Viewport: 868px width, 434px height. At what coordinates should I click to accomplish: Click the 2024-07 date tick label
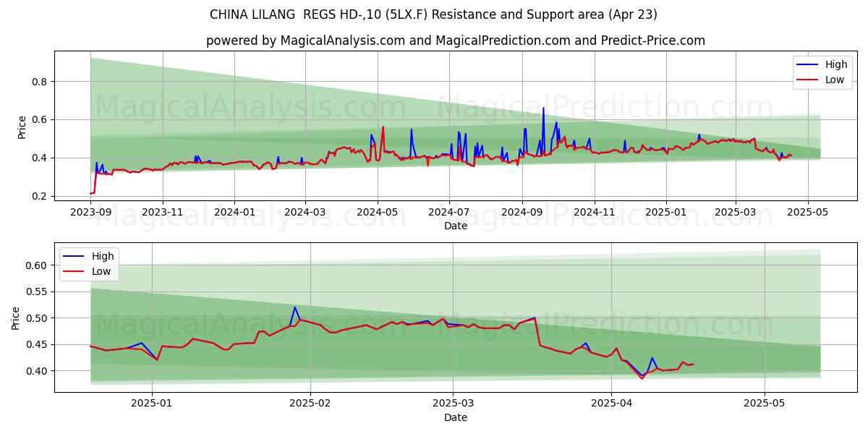tap(449, 213)
